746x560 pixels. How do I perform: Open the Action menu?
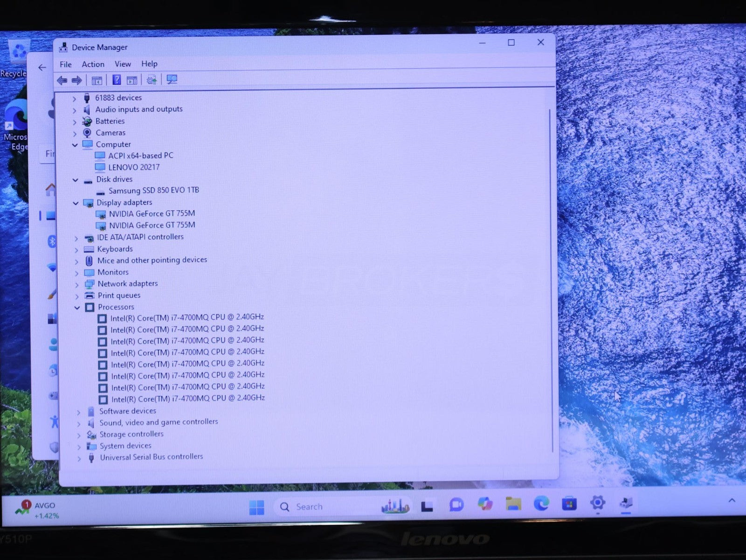coord(93,64)
